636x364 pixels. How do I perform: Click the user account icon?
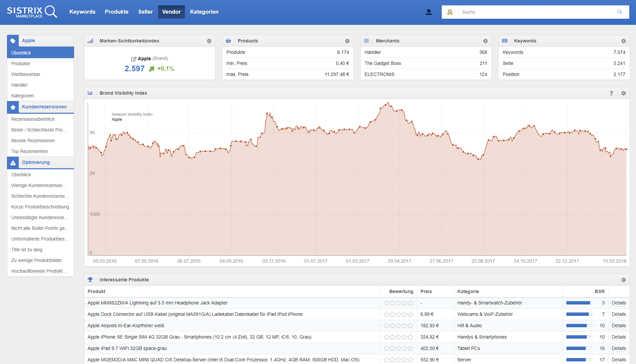[x=428, y=12]
